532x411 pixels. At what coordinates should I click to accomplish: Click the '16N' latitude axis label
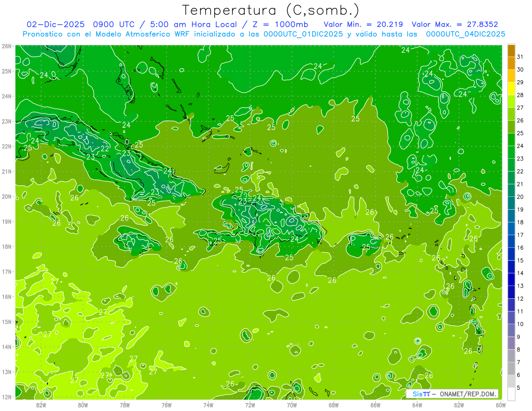coord(7,297)
